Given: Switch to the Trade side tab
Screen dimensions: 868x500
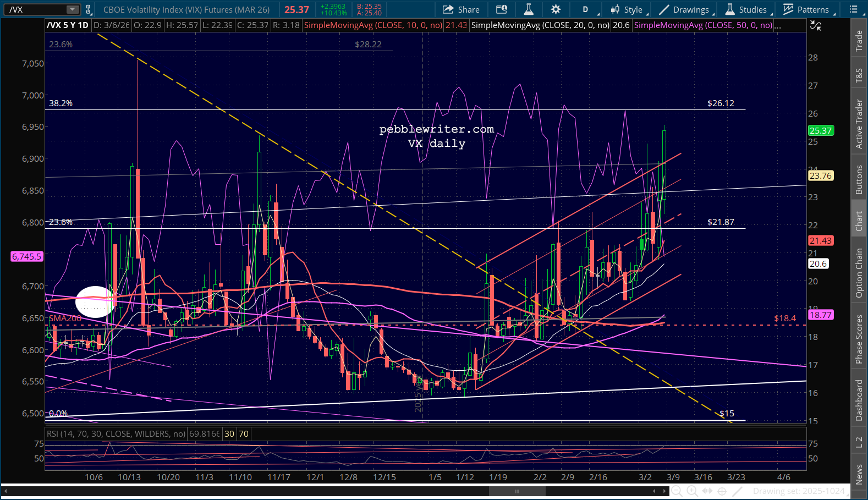Looking at the screenshot, I should click(859, 41).
